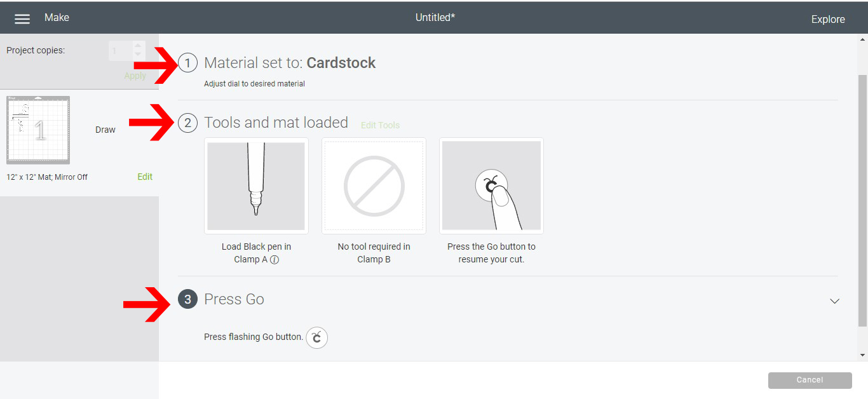Click the Black pen tool image
Image resolution: width=868 pixels, height=399 pixels.
coord(256,186)
